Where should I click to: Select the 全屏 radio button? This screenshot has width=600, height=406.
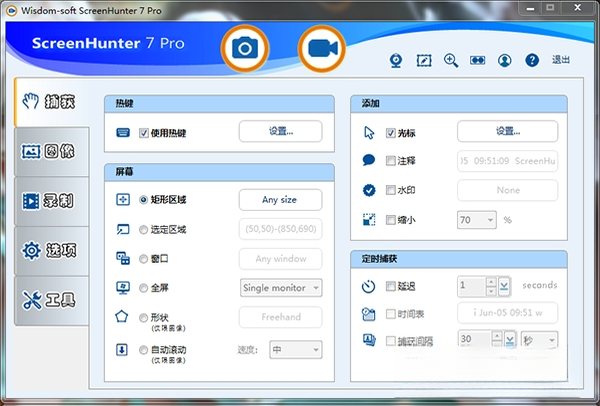tap(143, 288)
